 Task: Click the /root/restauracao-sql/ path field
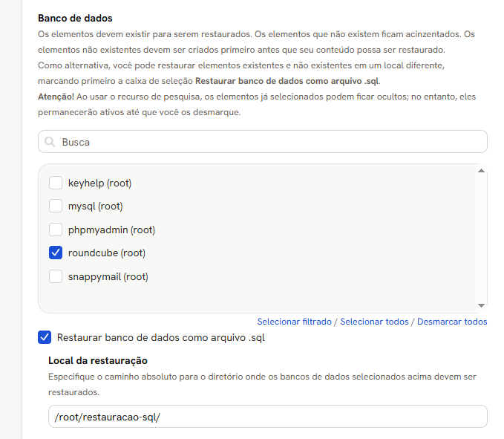tap(268, 417)
